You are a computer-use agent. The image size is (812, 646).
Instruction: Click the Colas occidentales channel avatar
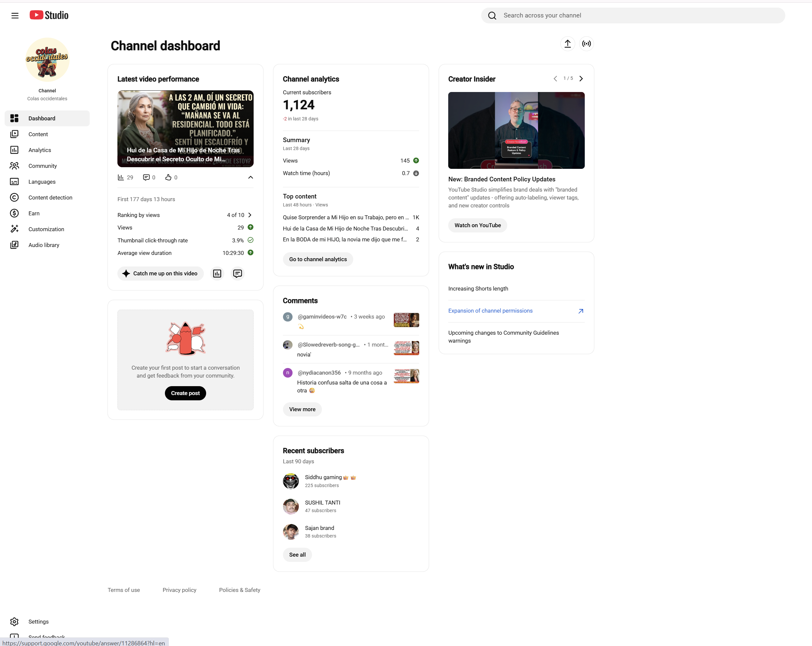[x=47, y=59]
